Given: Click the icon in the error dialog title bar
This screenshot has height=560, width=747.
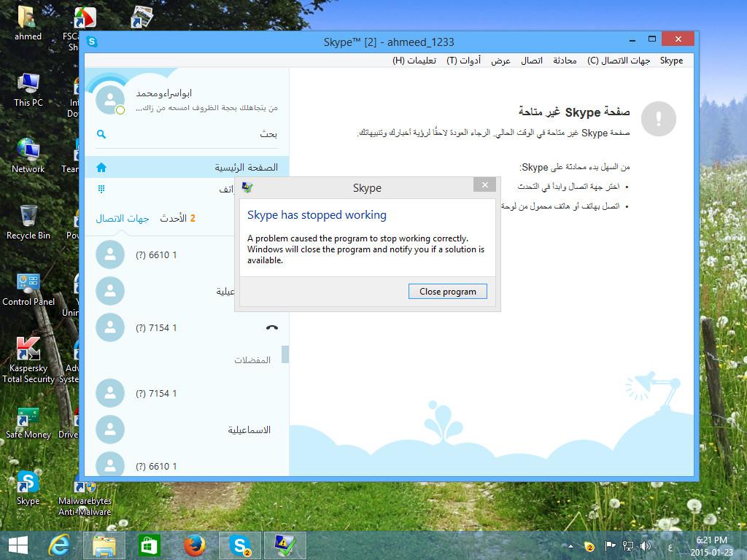Looking at the screenshot, I should click(x=247, y=187).
